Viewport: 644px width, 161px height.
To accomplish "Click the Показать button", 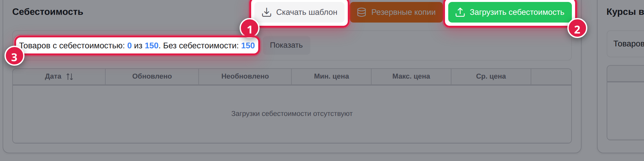I will click(x=286, y=45).
